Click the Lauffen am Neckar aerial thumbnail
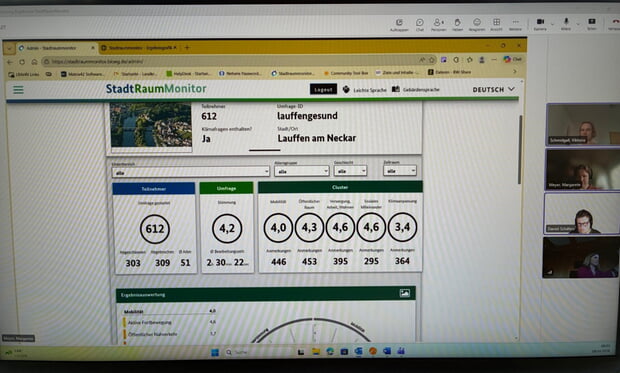This screenshot has height=373, width=620. [x=151, y=125]
